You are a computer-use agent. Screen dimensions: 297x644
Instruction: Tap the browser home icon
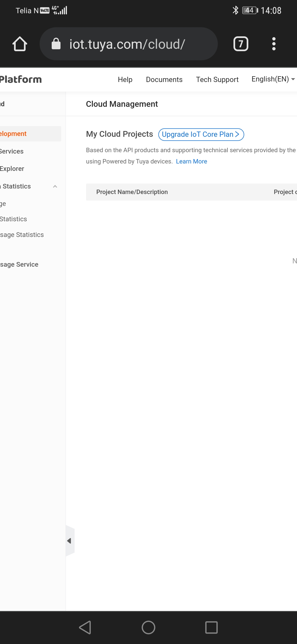pyautogui.click(x=20, y=44)
